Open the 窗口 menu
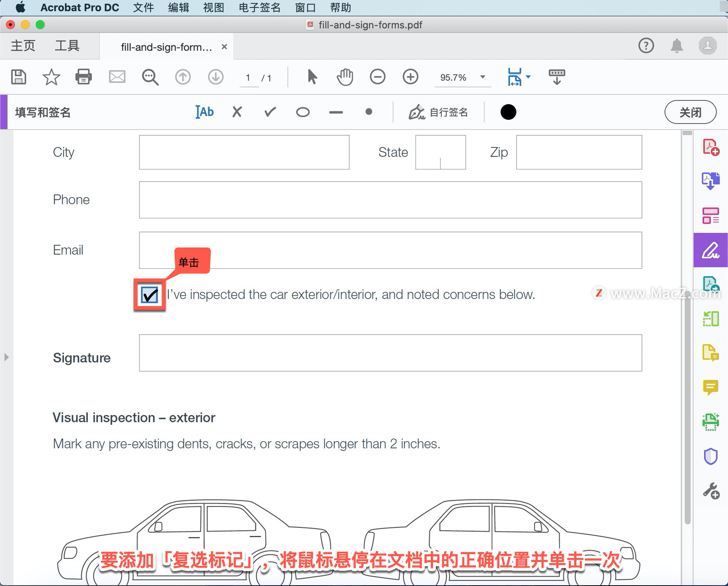Viewport: 728px width, 586px height. [305, 8]
